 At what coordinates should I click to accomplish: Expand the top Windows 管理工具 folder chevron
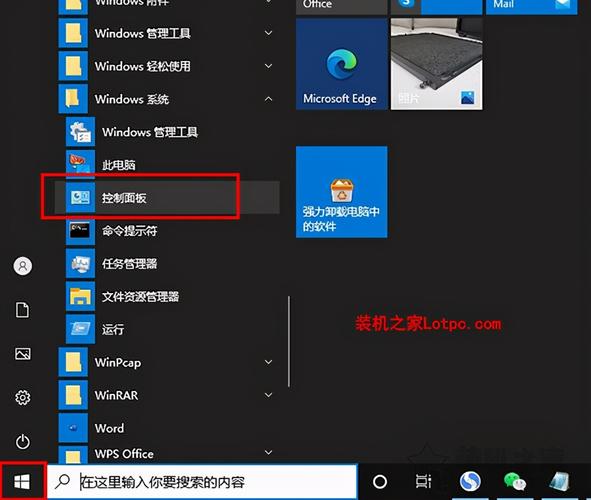pyautogui.click(x=268, y=33)
